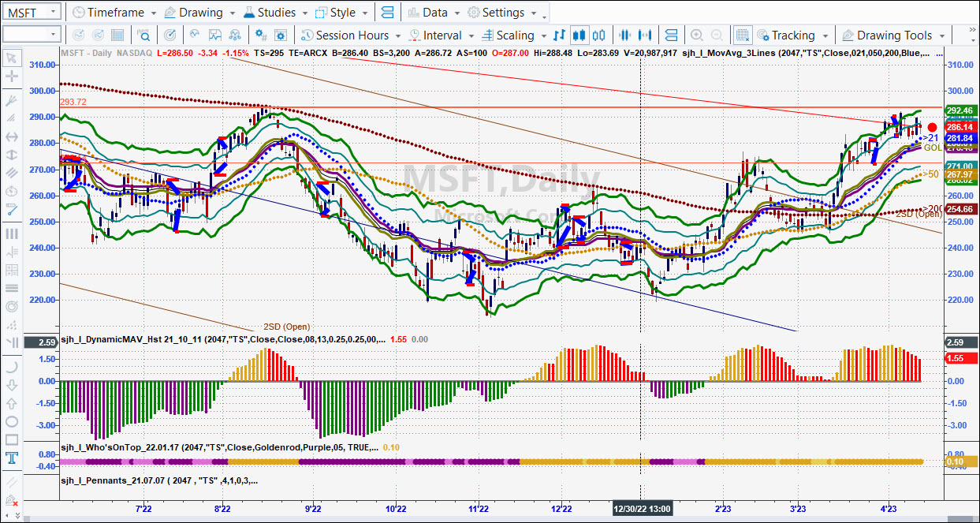Open the Settings menu
The width and height of the screenshot is (980, 523).
[x=502, y=13]
